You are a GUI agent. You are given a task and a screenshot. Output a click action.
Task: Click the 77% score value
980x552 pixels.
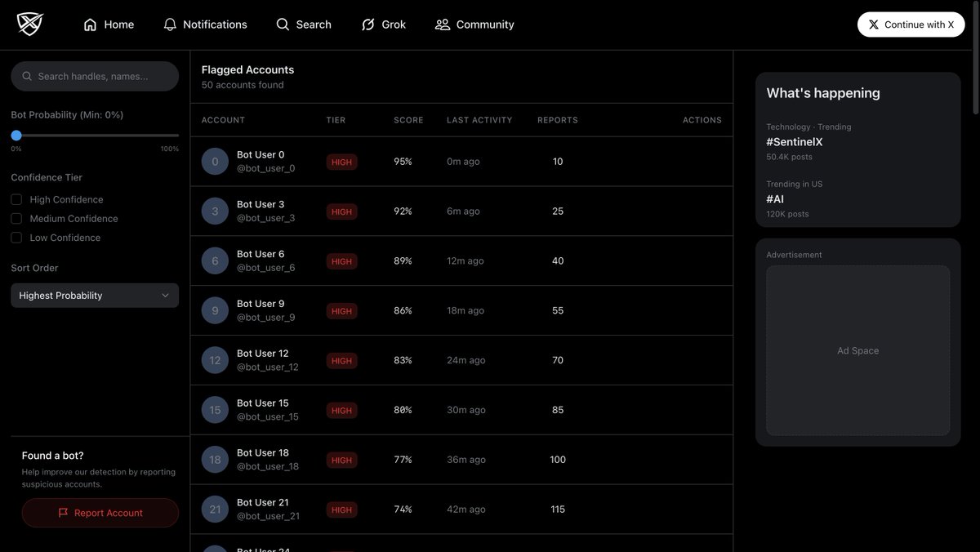(403, 460)
